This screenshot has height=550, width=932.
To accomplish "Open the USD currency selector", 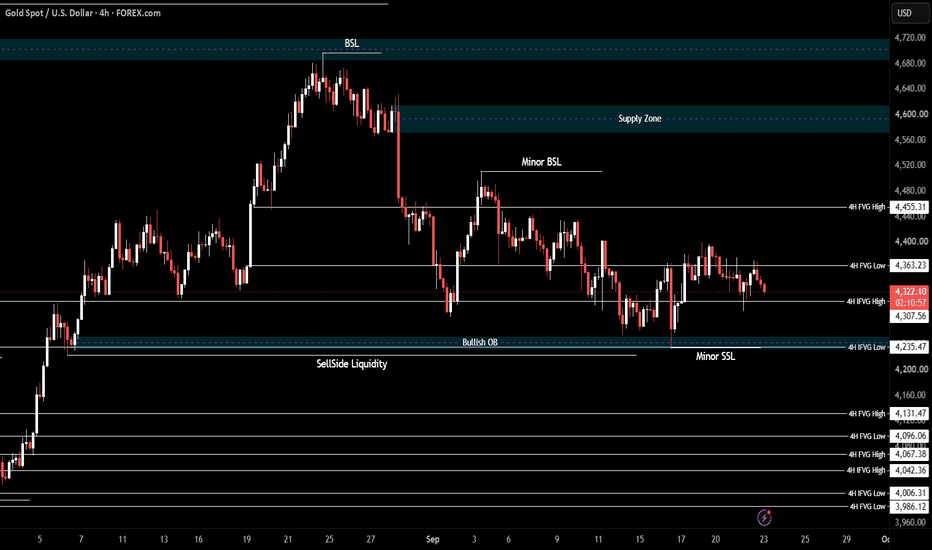I will click(x=911, y=13).
